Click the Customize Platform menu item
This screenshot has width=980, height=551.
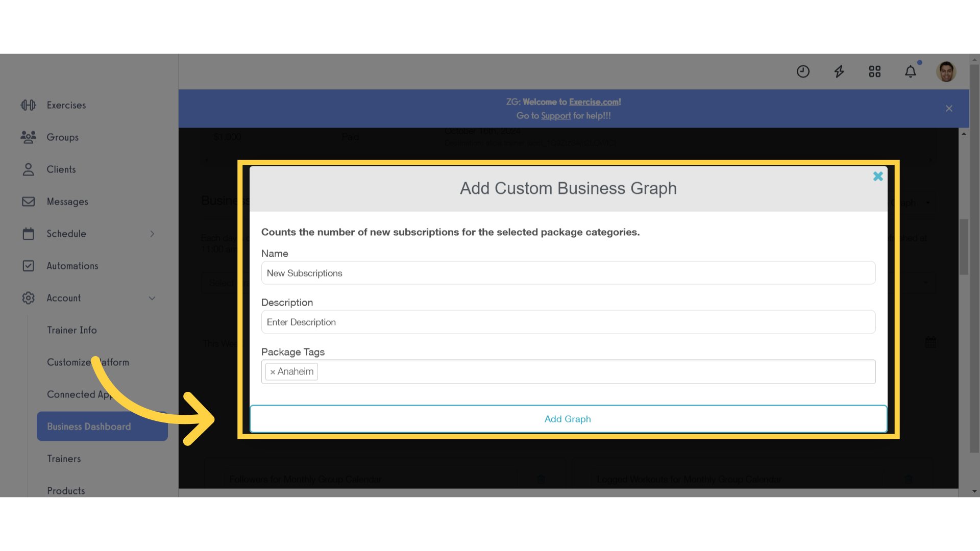[87, 362]
